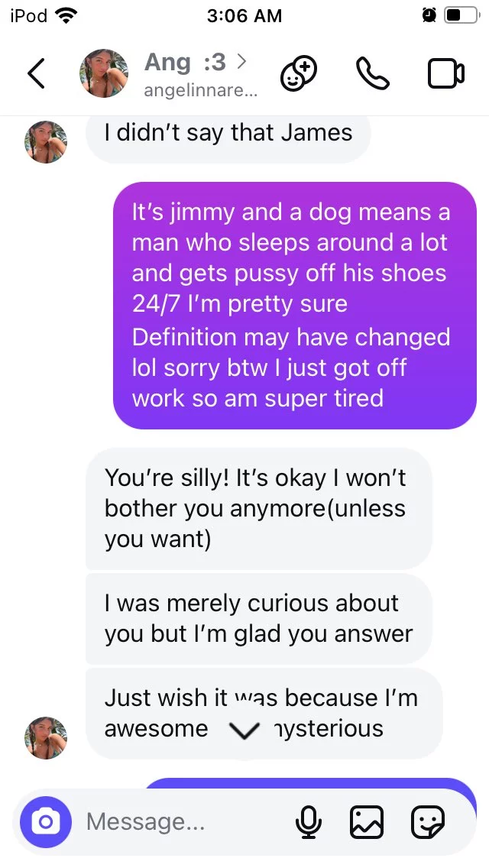Select the "You're silly! It's okay" message bubble
The height and width of the screenshot is (868, 489).
click(x=258, y=509)
